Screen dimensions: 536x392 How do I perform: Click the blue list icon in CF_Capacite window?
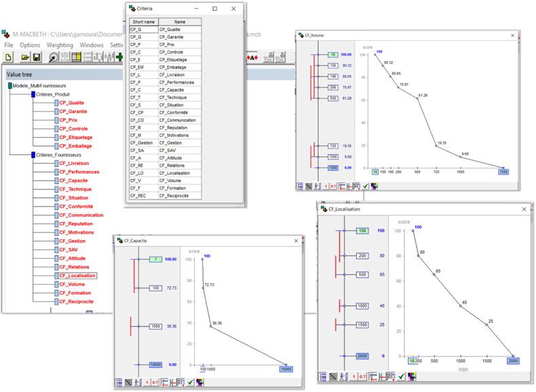click(x=119, y=382)
